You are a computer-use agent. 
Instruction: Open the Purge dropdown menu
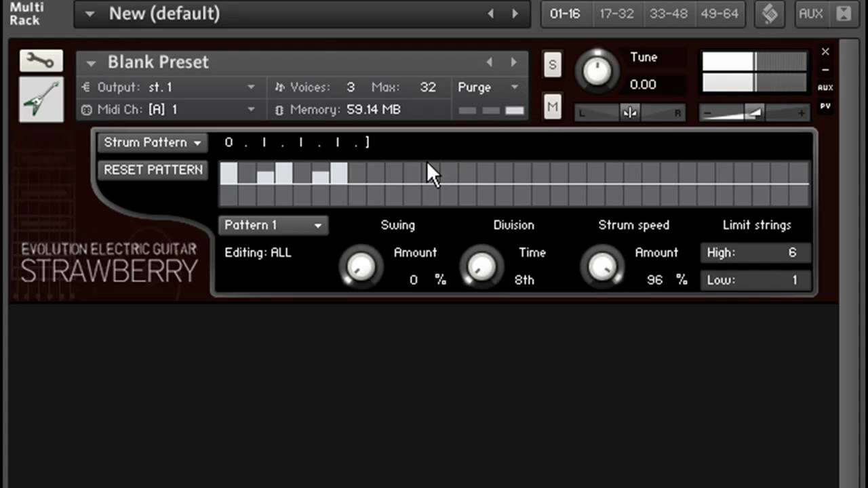[x=488, y=87]
